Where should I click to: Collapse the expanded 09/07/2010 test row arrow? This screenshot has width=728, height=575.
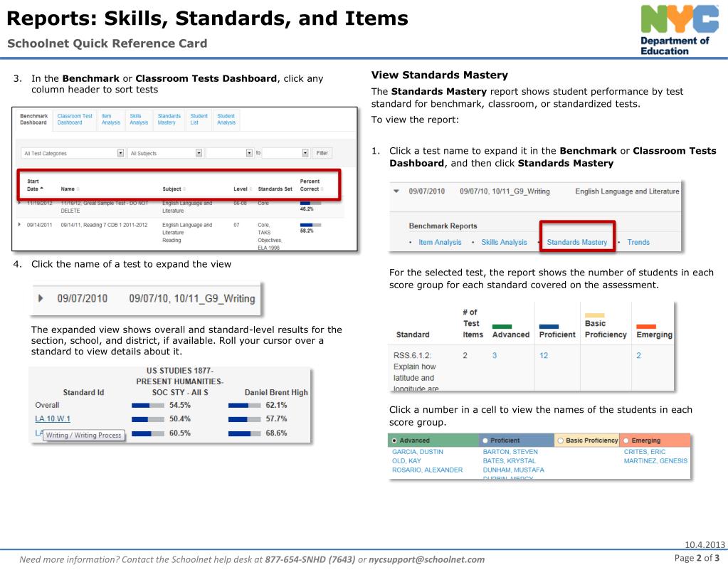[x=396, y=191]
